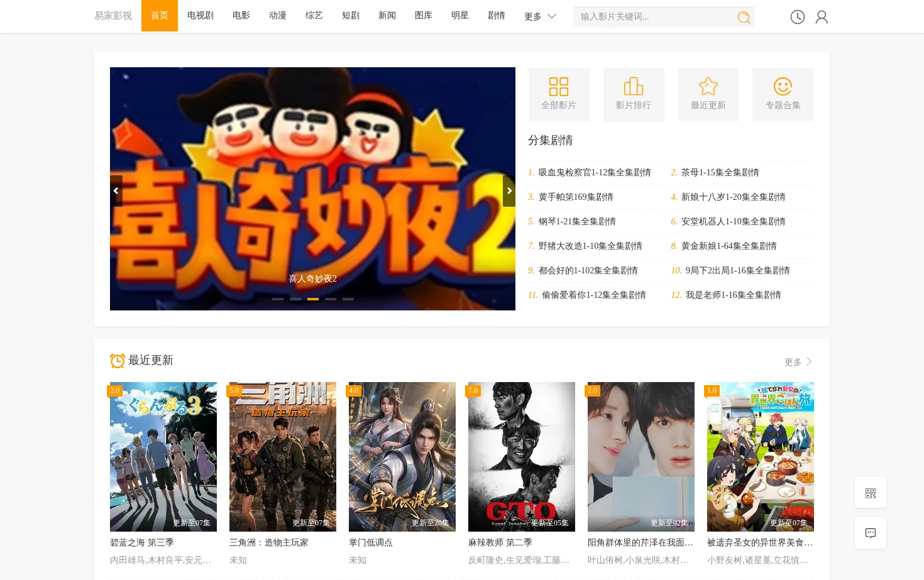Open 野猪大改造1-10集全集剧情 link
This screenshot has width=924, height=580.
590,246
